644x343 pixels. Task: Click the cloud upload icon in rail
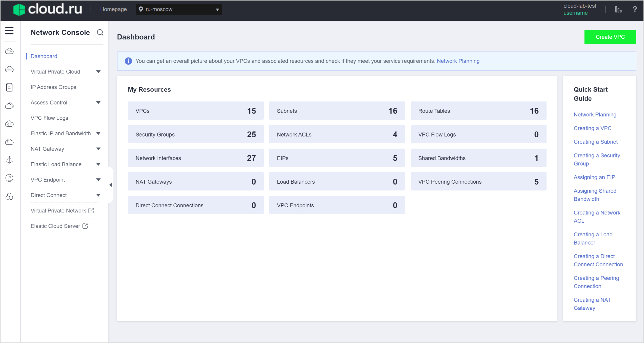point(9,124)
